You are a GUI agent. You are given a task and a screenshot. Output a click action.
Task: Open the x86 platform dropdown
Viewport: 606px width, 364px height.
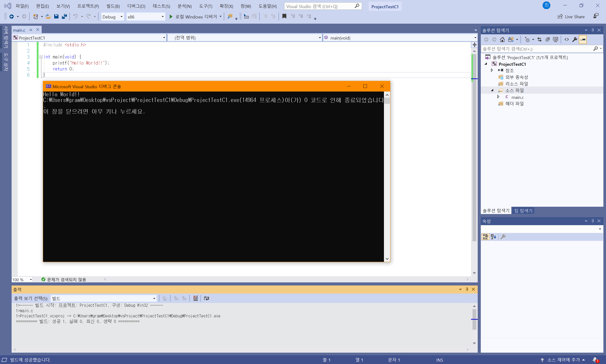162,17
